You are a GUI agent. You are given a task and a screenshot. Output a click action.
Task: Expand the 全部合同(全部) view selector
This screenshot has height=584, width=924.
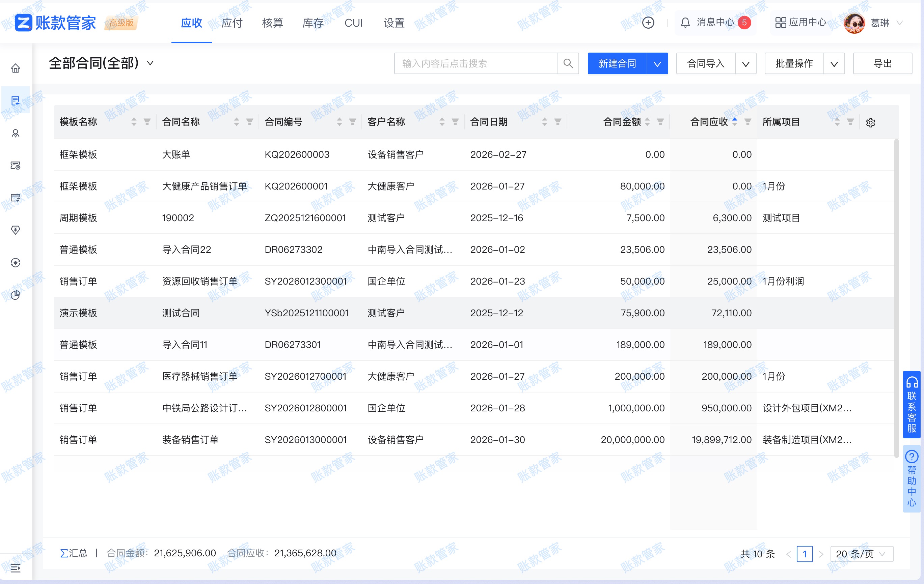click(x=150, y=63)
